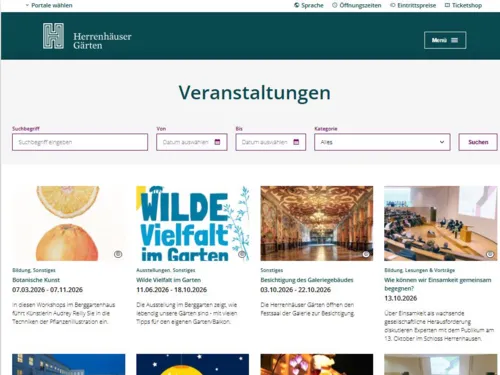The height and width of the screenshot is (375, 500).
Task: Click the Eintrittspreise icon
Action: (x=393, y=5)
